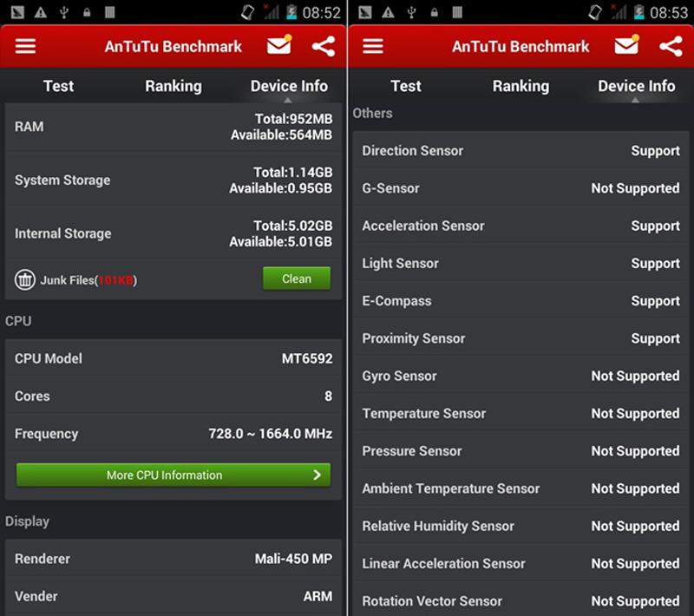This screenshot has height=616, width=694.
Task: Tap clock showing 08:53 in status bar
Action: (669, 13)
